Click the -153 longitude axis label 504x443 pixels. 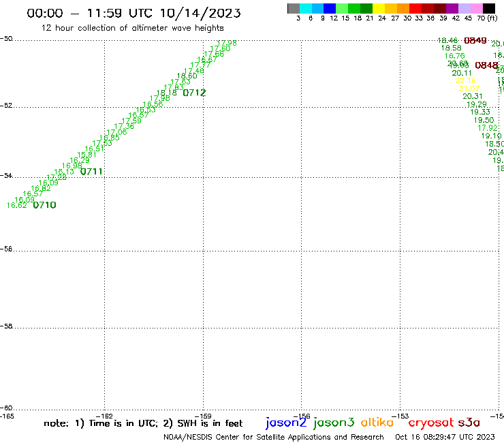[x=400, y=416]
